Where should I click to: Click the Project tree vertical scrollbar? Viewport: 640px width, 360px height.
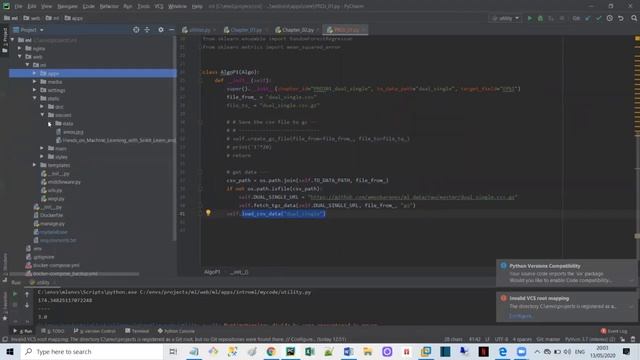[175, 139]
